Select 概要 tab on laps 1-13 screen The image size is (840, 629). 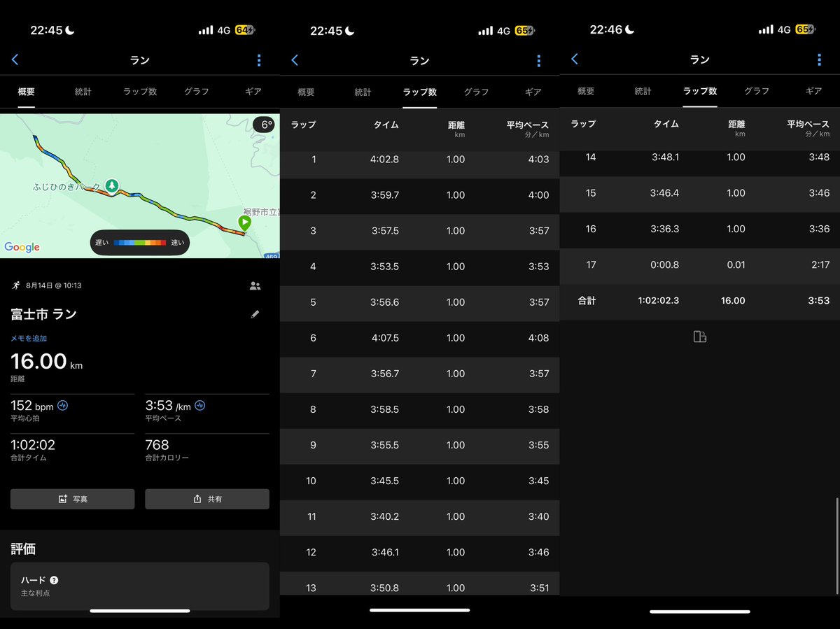(307, 92)
